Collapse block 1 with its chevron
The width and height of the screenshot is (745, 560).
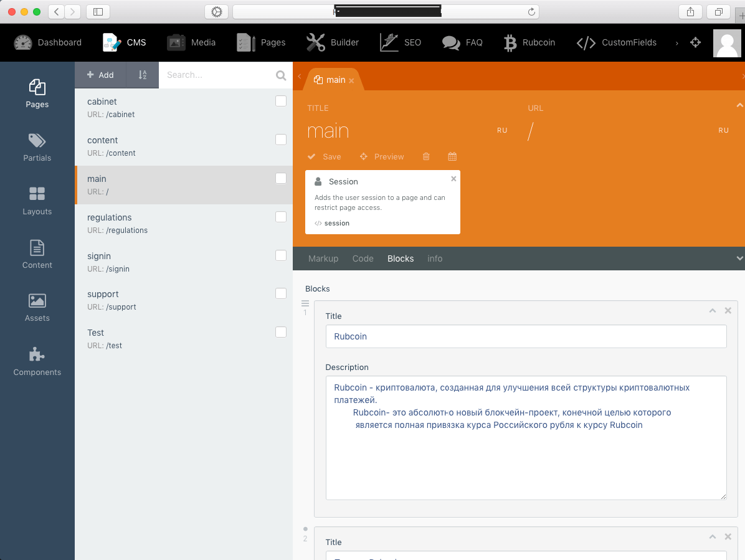[712, 311]
